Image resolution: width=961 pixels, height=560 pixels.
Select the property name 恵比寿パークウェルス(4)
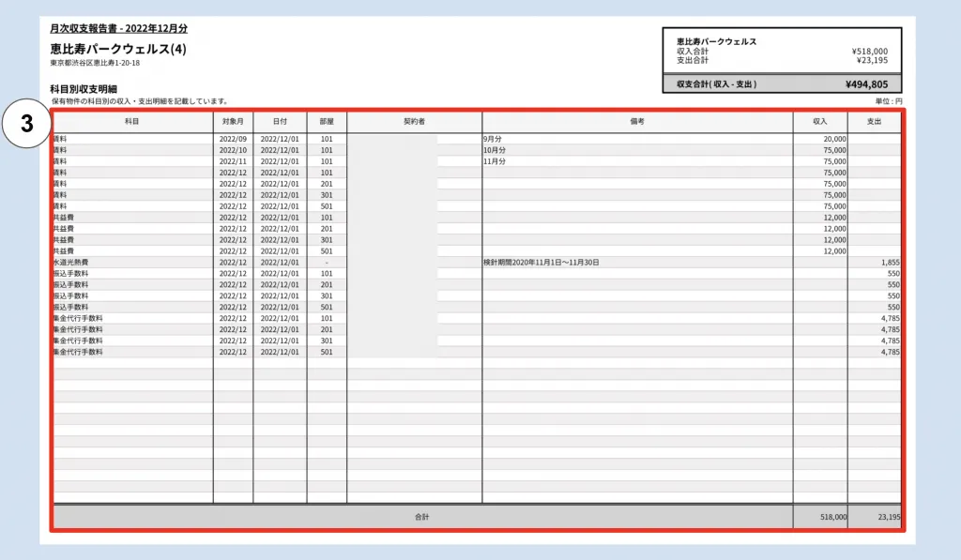pos(118,49)
